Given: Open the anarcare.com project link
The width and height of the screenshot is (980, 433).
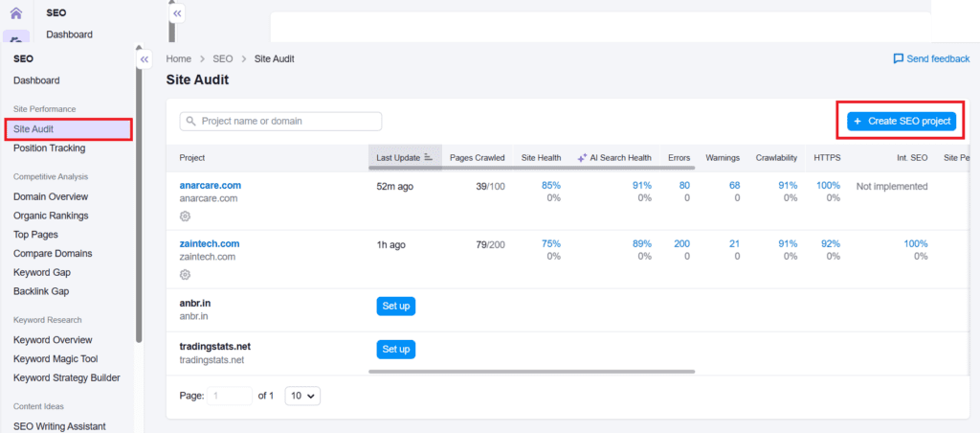Looking at the screenshot, I should pos(210,185).
